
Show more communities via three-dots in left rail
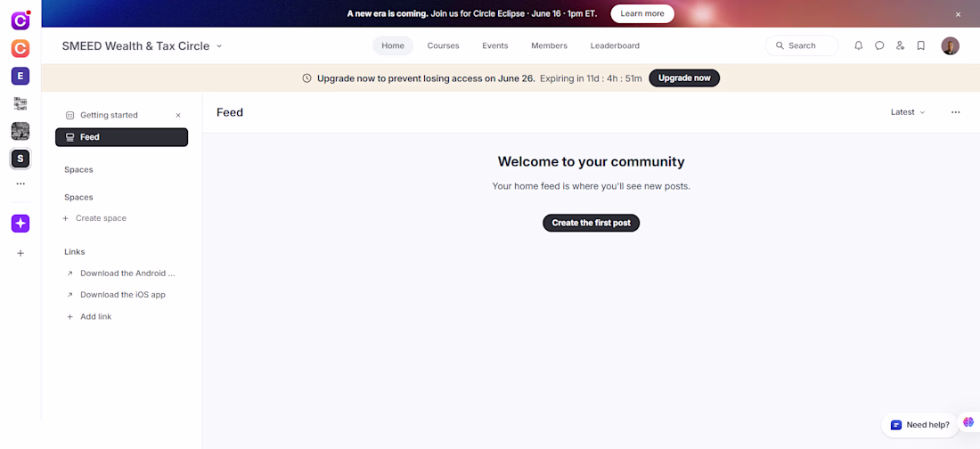(20, 184)
